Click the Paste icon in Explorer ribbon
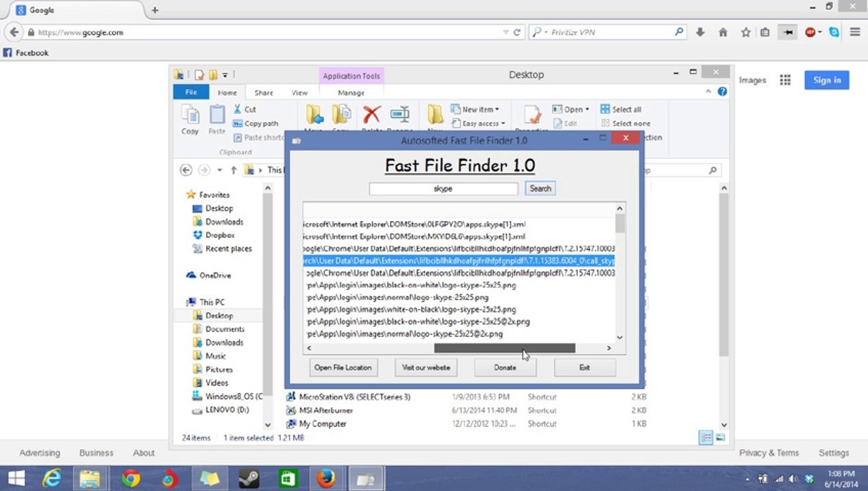The width and height of the screenshot is (868, 491). (217, 119)
